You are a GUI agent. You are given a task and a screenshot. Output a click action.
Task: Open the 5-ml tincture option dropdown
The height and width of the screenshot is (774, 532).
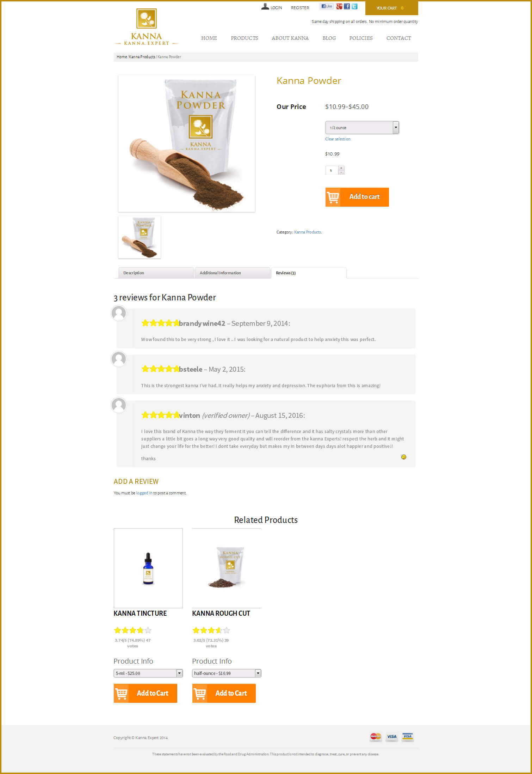(148, 673)
